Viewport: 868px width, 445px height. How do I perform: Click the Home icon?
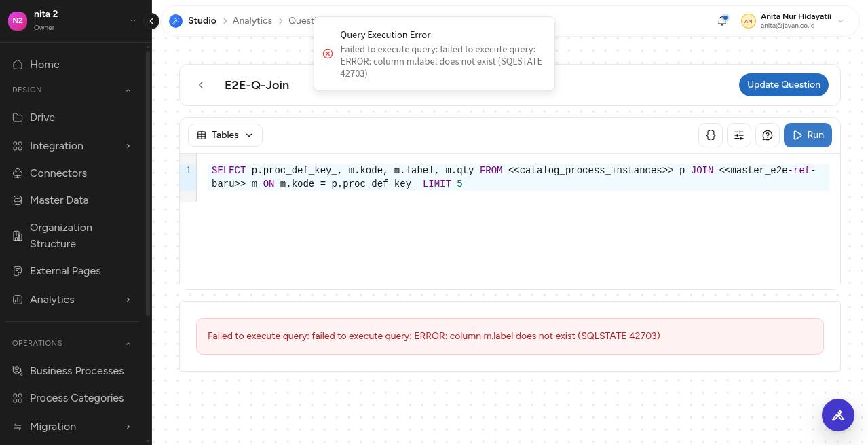[18, 65]
